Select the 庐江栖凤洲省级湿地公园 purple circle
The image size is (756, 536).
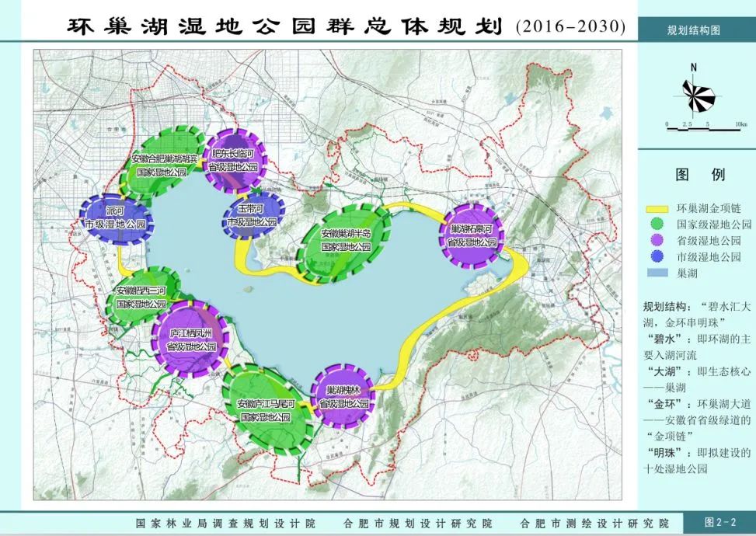tap(191, 339)
